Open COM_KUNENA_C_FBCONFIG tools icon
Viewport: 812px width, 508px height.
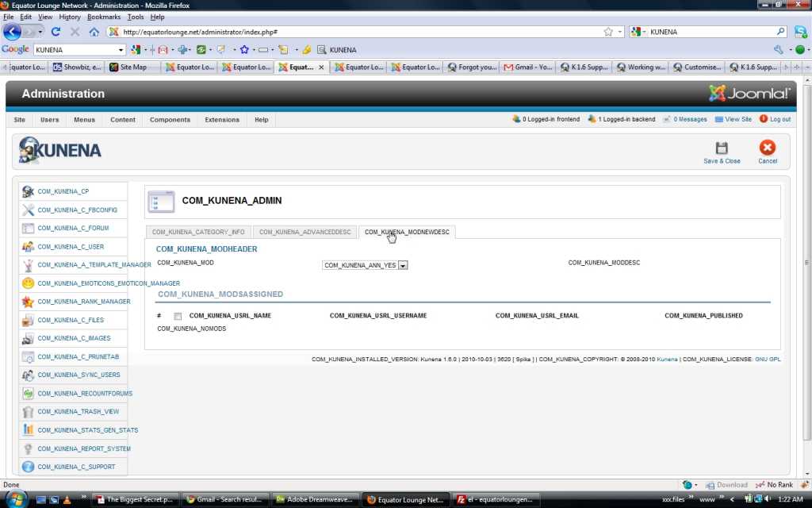[x=28, y=210]
